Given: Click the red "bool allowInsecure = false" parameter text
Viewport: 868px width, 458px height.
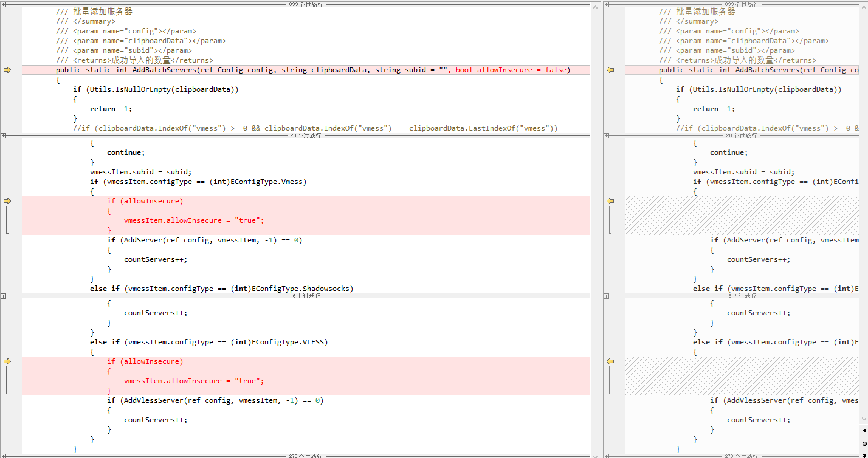Looking at the screenshot, I should 512,70.
